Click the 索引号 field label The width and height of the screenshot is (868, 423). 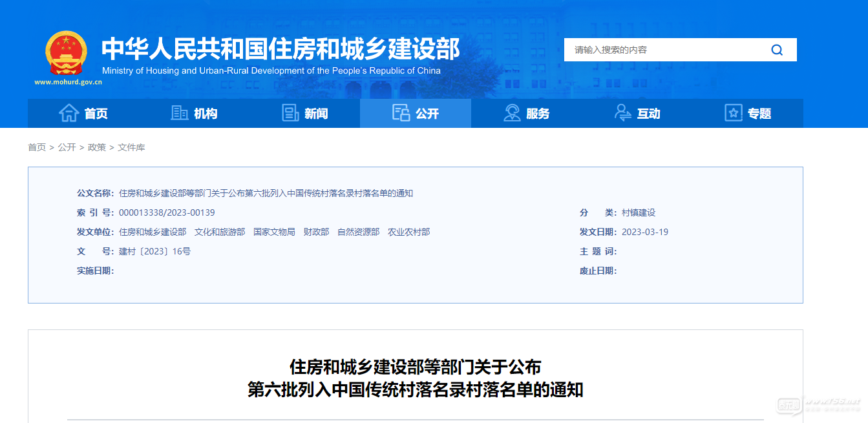click(95, 212)
